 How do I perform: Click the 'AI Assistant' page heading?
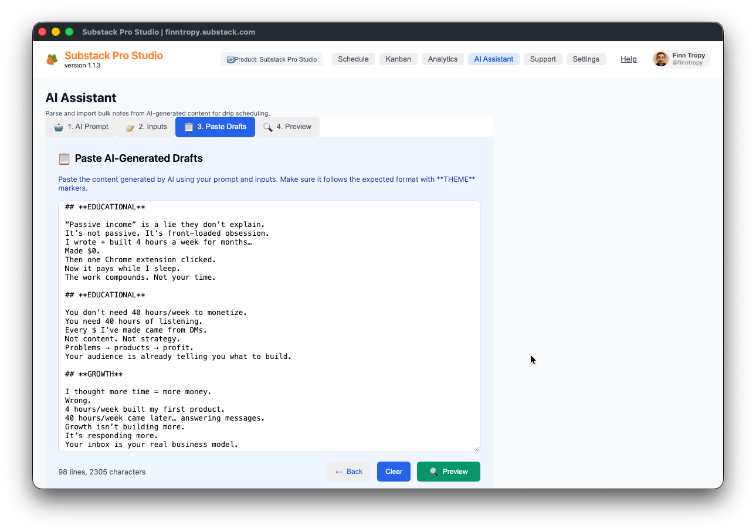81,98
